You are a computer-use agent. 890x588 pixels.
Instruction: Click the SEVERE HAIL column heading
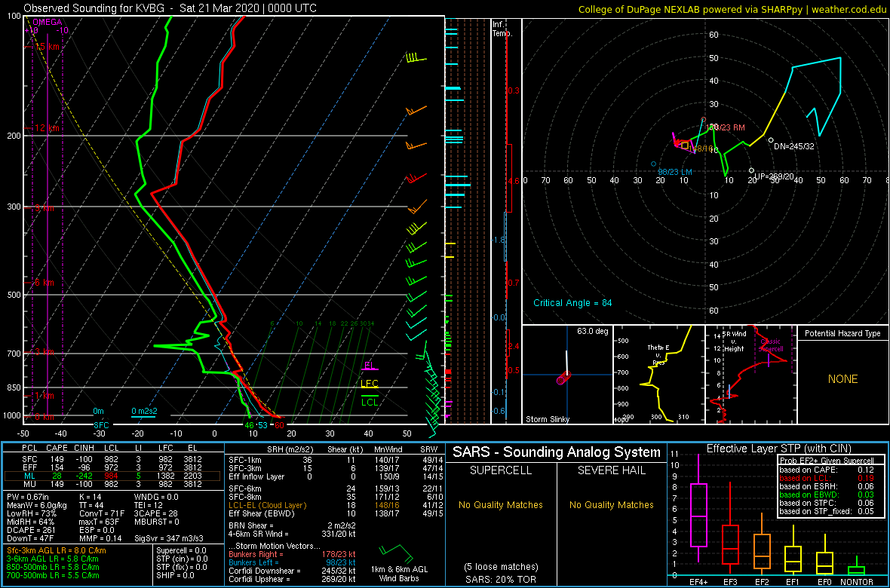pos(612,470)
